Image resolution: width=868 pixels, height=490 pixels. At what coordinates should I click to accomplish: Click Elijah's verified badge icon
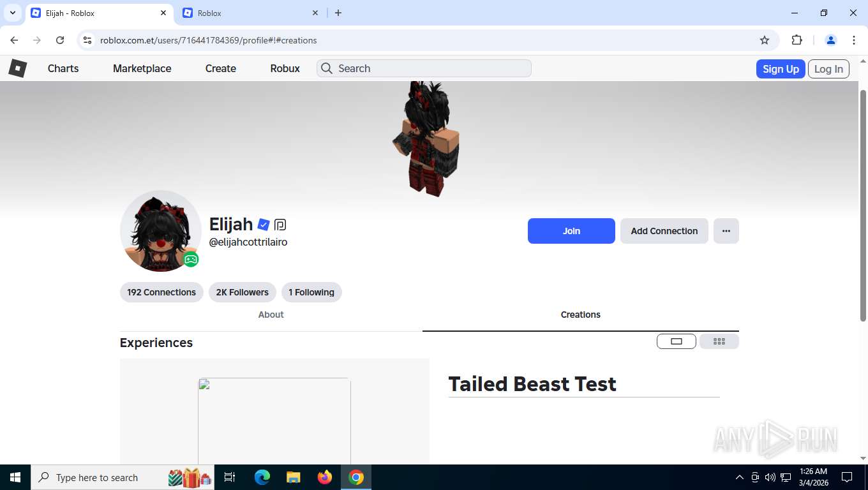264,225
